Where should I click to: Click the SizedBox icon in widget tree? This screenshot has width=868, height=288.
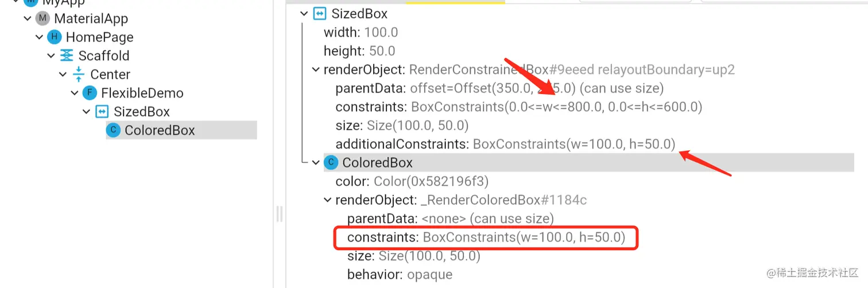(x=102, y=111)
